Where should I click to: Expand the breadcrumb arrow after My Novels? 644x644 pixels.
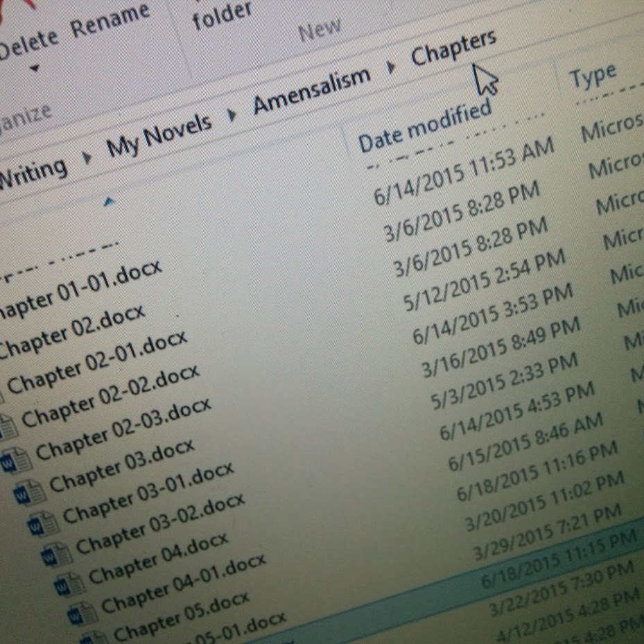click(232, 115)
